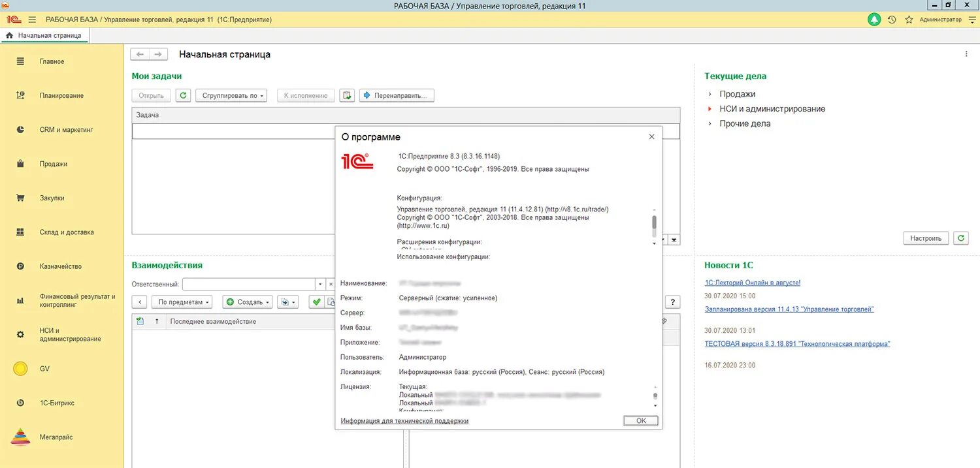Confirm the О программе dialog with OK
The image size is (980, 468).
(x=641, y=421)
